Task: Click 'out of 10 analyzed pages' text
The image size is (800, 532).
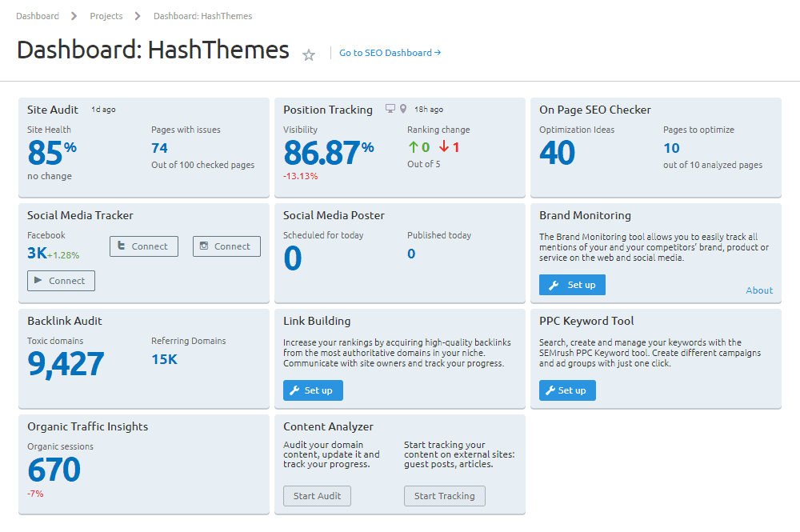Action: coord(713,165)
